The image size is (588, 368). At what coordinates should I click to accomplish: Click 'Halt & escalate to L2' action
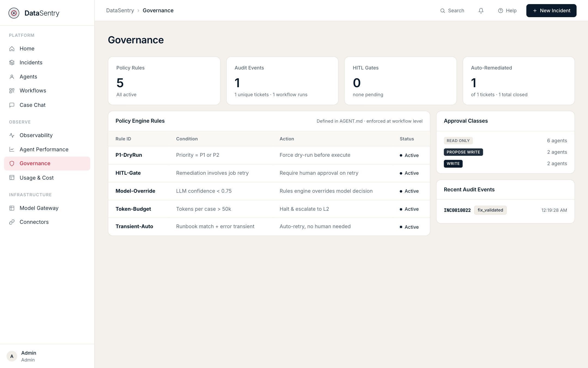pyautogui.click(x=304, y=209)
